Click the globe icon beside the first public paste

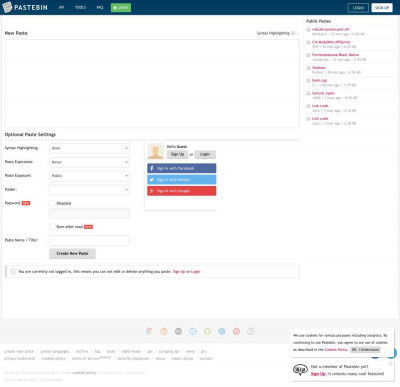308,30
